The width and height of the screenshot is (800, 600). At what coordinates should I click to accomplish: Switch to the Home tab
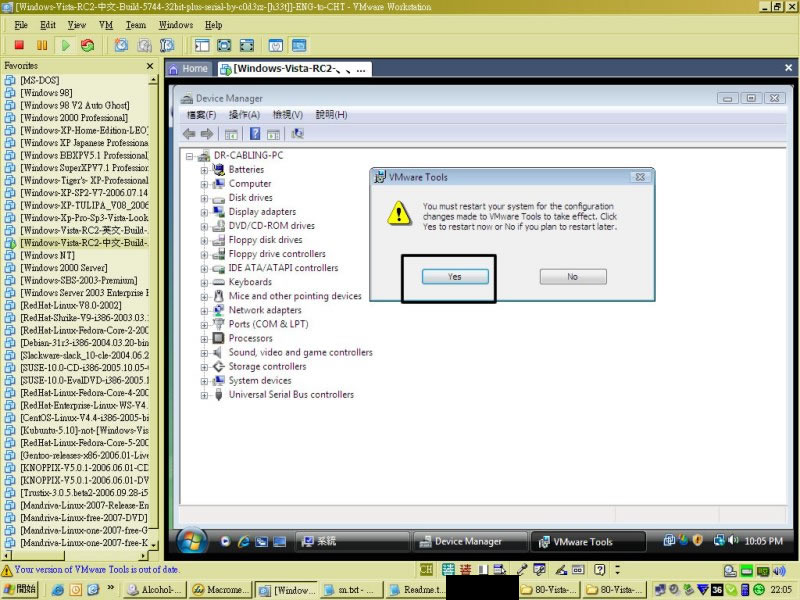pos(189,68)
